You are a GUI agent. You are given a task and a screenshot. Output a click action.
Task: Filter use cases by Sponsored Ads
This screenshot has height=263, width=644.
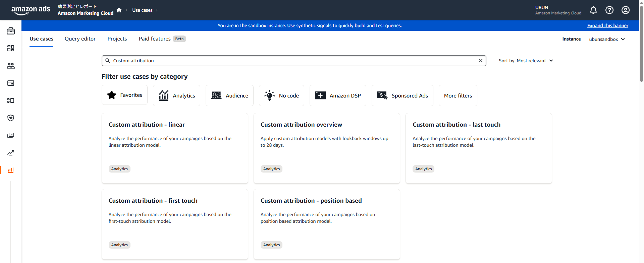[x=402, y=95]
